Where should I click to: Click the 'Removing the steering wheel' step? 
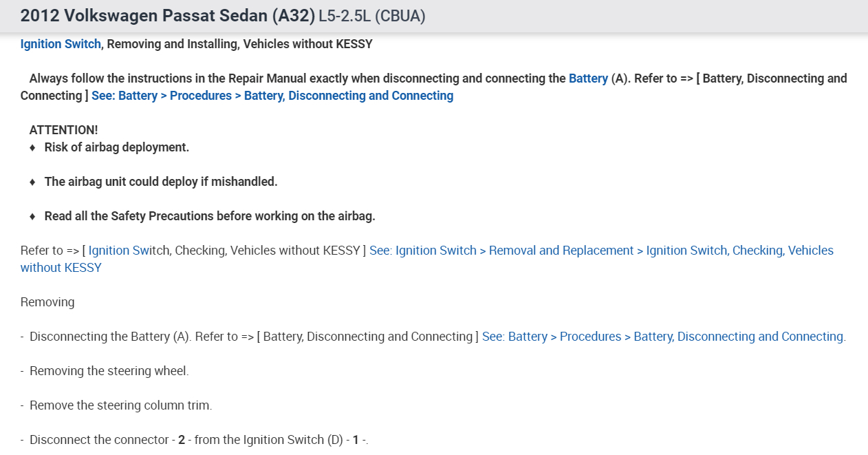pyautogui.click(x=109, y=371)
